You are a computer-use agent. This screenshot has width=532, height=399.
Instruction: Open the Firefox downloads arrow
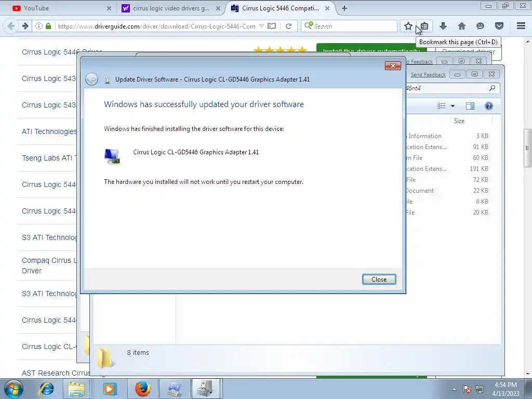pyautogui.click(x=443, y=26)
